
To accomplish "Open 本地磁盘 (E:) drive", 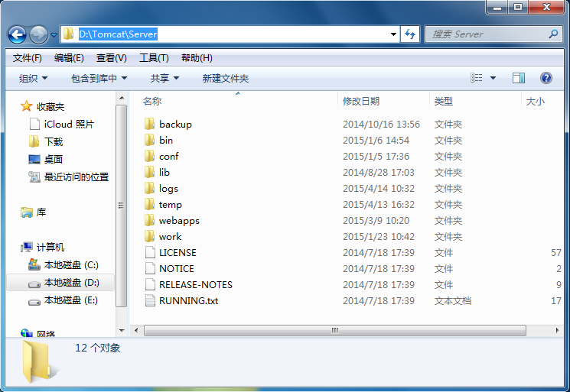I will (64, 300).
